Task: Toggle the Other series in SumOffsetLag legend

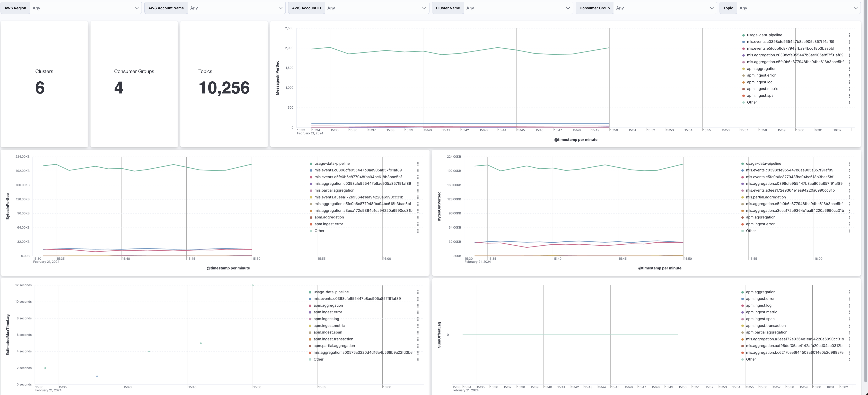Action: [x=751, y=359]
